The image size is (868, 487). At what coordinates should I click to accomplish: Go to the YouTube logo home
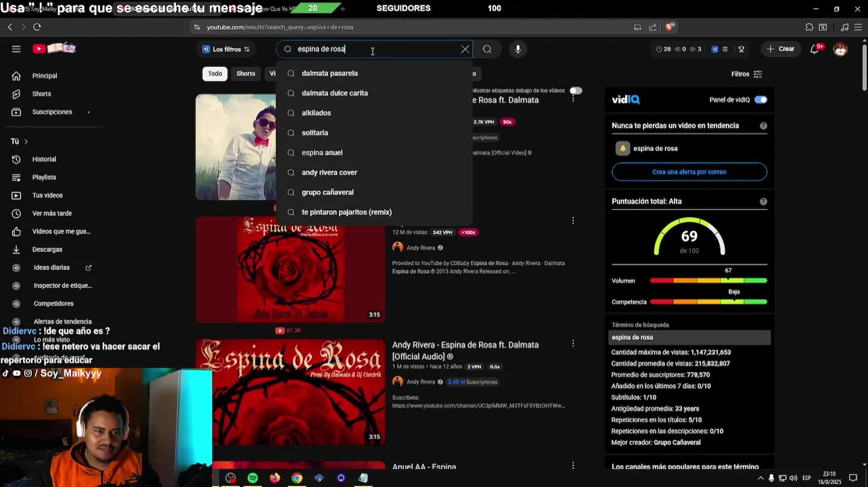[x=54, y=49]
